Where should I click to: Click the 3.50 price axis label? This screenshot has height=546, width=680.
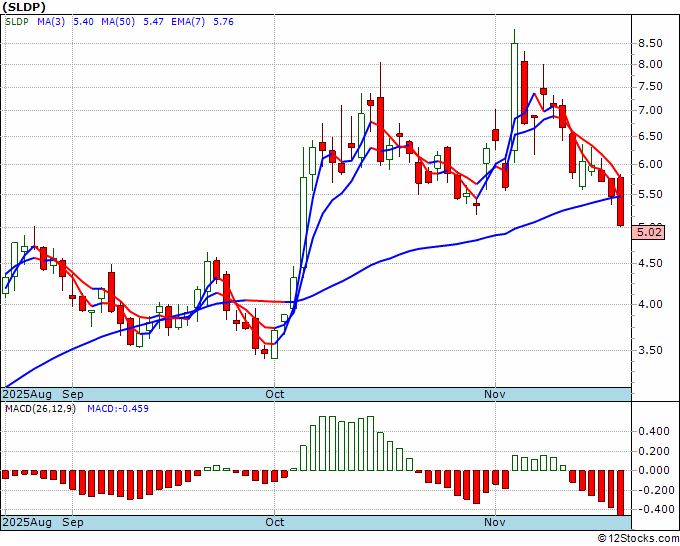pyautogui.click(x=650, y=350)
